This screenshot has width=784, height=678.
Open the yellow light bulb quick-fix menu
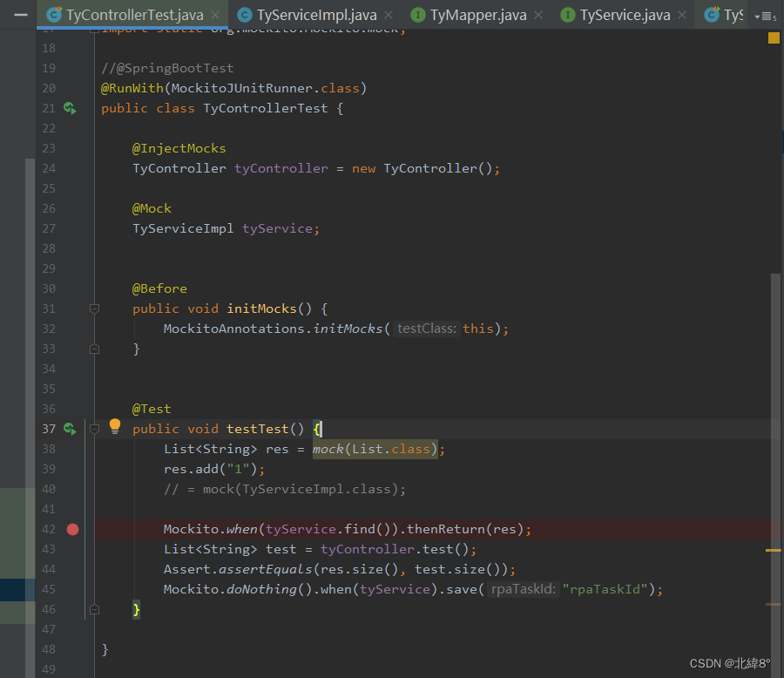point(115,426)
